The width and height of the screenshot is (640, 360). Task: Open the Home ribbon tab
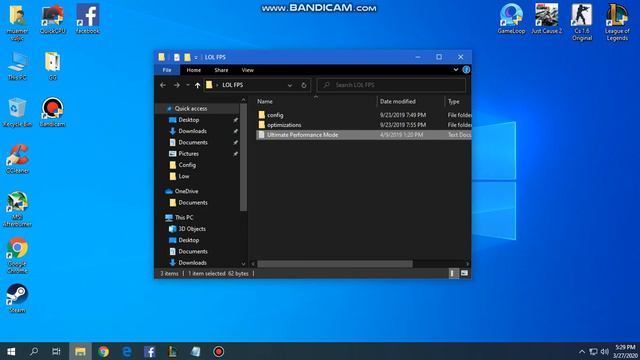point(193,70)
